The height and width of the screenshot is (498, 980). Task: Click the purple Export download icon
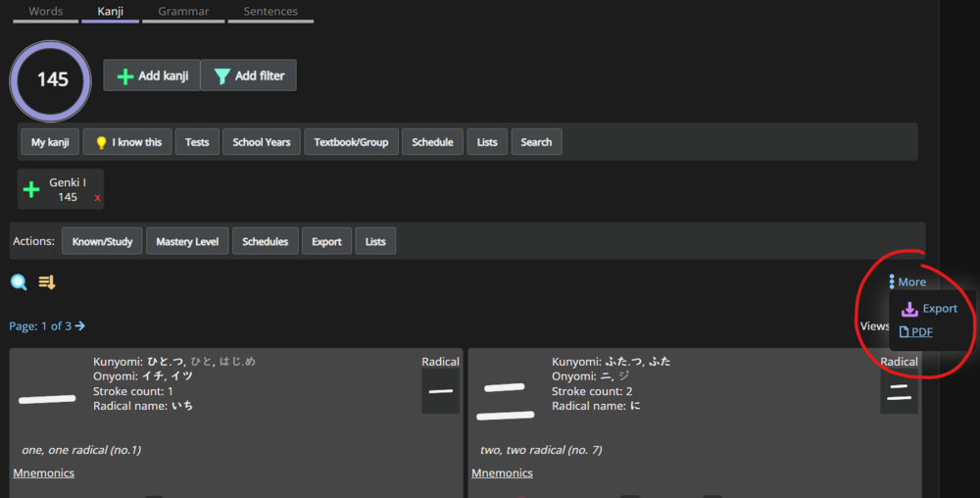(x=909, y=309)
